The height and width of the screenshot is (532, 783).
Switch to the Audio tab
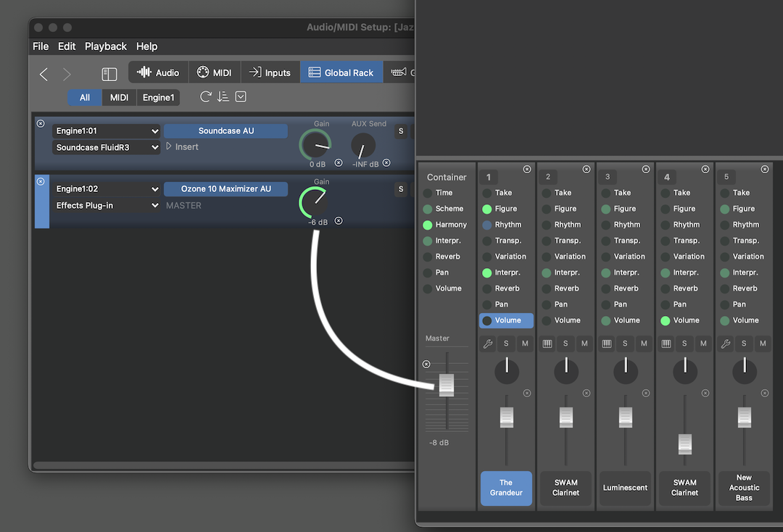pyautogui.click(x=158, y=72)
